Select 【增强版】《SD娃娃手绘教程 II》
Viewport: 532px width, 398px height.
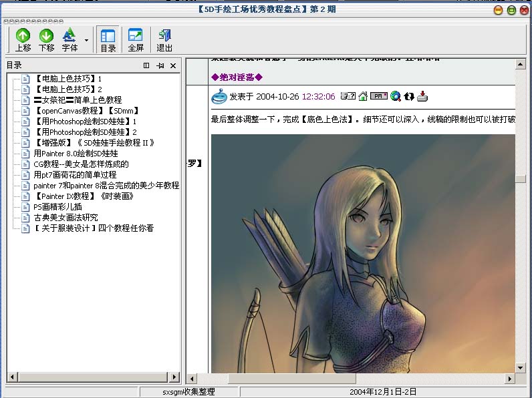pos(94,143)
